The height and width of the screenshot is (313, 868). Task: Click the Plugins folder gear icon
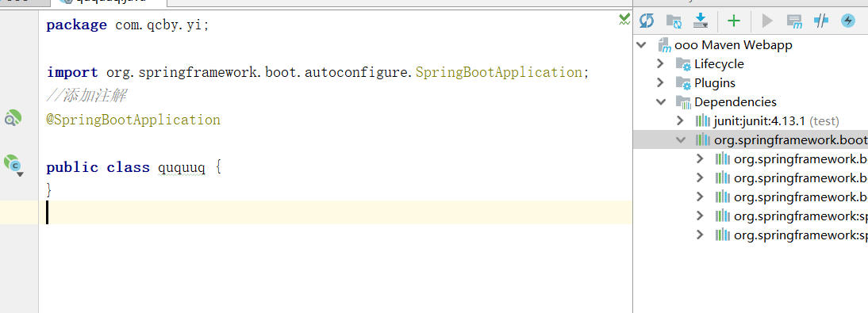pyautogui.click(x=684, y=83)
